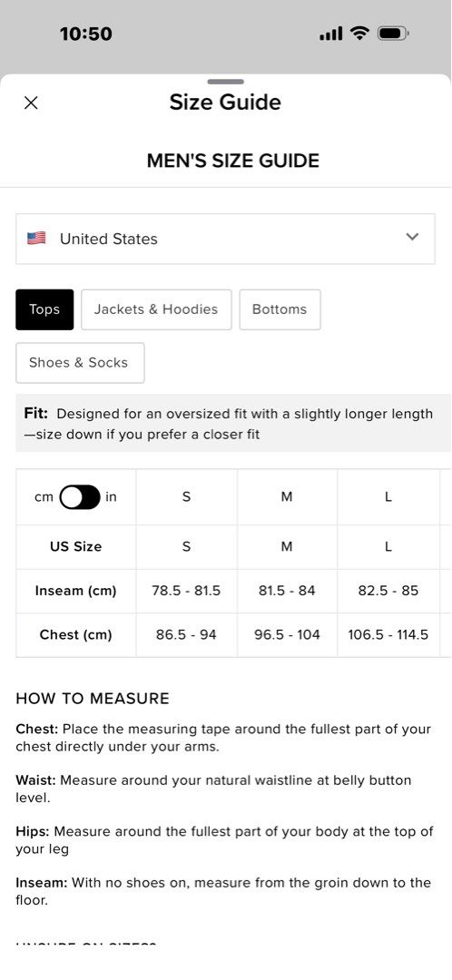
Task: Switch to the Bottoms tab
Action: click(280, 309)
